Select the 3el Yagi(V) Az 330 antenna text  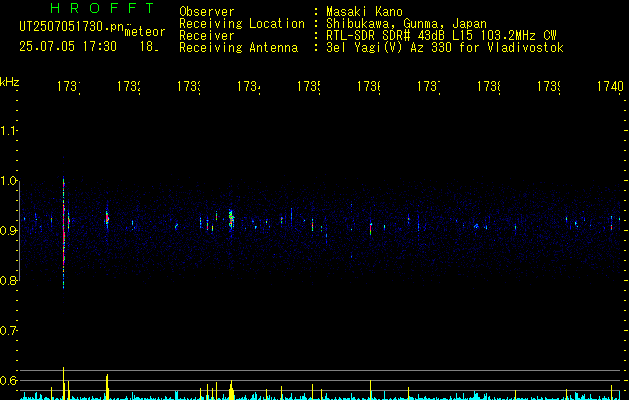tap(445, 48)
